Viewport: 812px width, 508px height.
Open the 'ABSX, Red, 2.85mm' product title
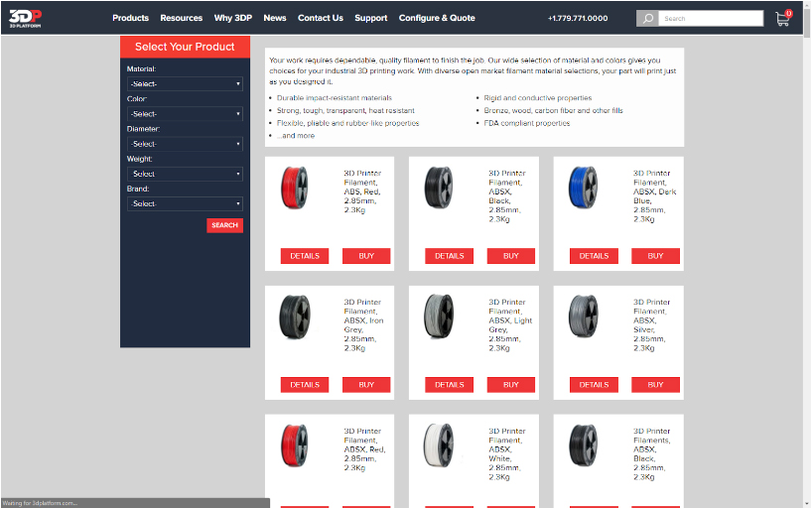tap(364, 449)
